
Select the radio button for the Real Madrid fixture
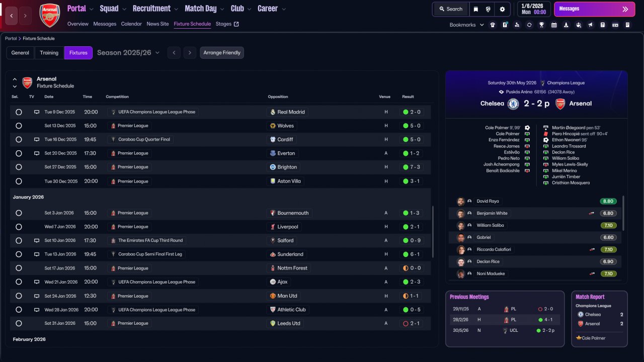tap(19, 112)
